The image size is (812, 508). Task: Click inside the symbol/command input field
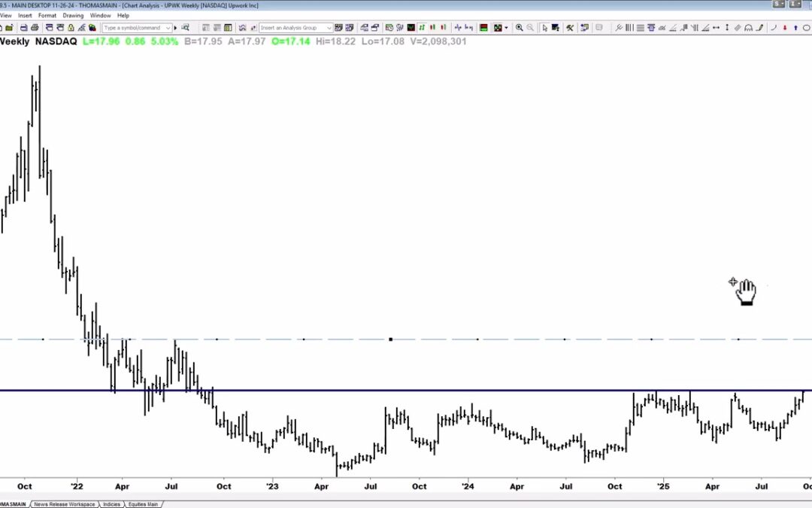tap(132, 28)
